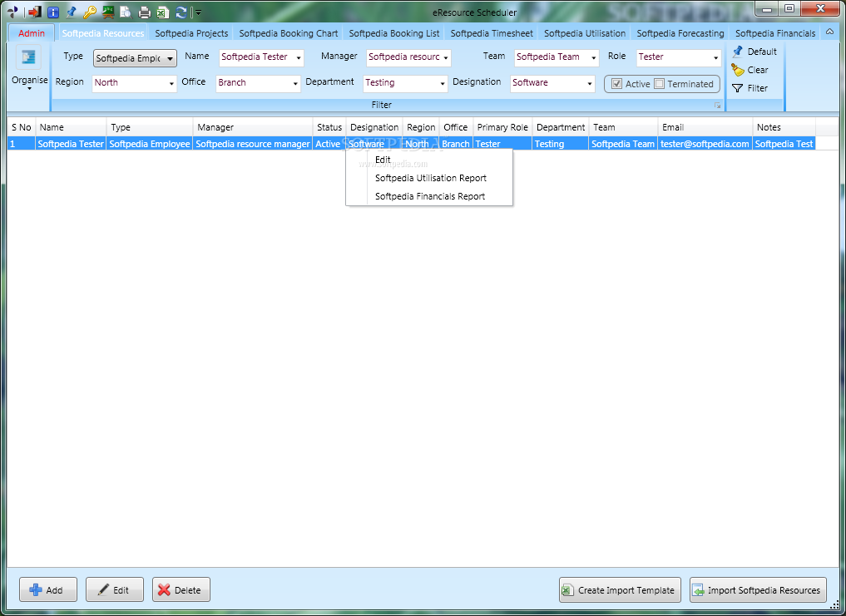The image size is (846, 616).
Task: Click the Add button
Action: point(48,589)
